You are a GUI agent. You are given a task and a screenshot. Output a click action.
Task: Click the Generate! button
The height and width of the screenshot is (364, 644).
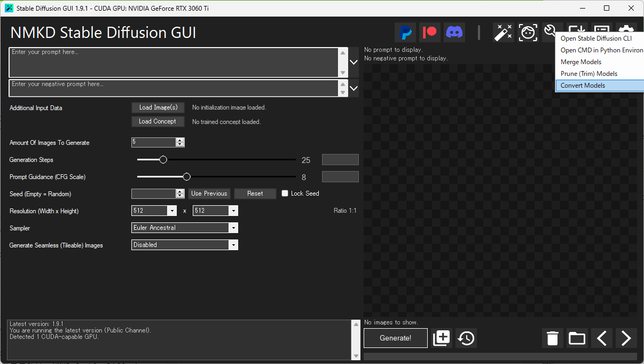(x=396, y=338)
